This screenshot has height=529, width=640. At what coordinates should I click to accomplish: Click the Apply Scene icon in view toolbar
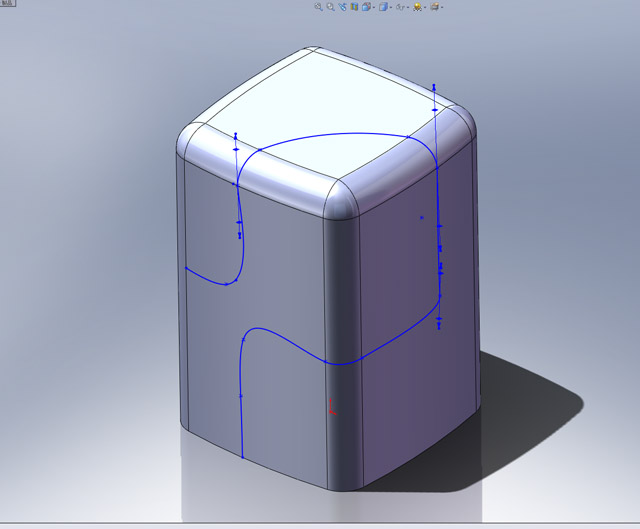click(434, 6)
